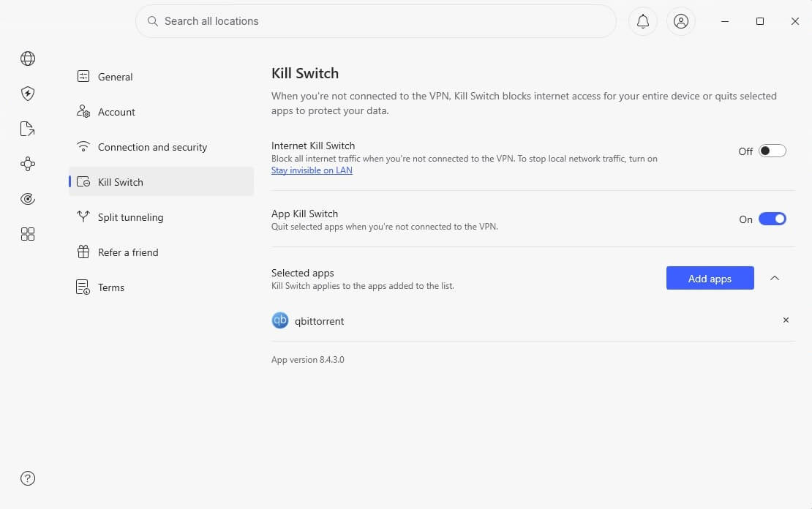Image resolution: width=812 pixels, height=509 pixels.
Task: Enable the Internet Kill Switch toggle
Action: [772, 151]
